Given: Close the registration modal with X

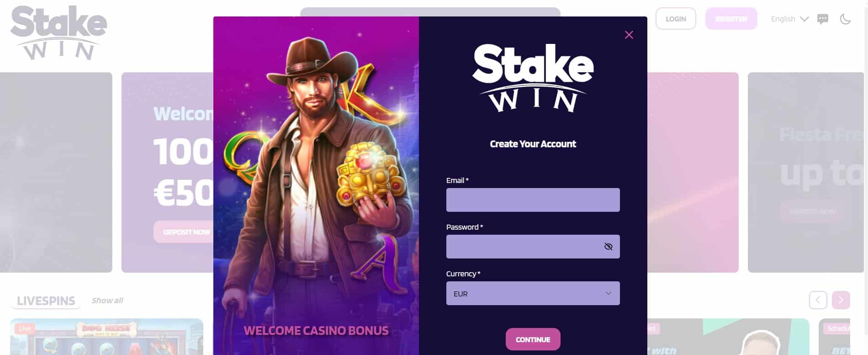Looking at the screenshot, I should 629,35.
